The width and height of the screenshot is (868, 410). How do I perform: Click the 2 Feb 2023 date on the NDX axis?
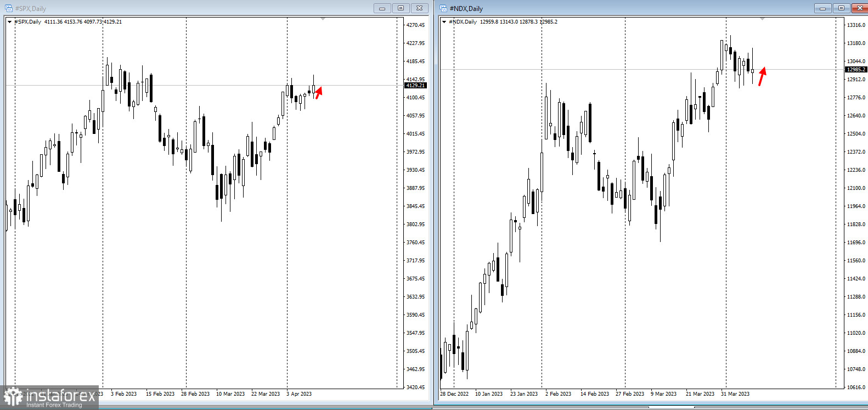[x=558, y=394]
